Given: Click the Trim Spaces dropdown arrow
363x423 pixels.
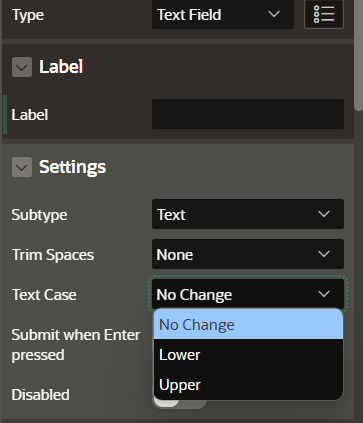Looking at the screenshot, I should [x=324, y=254].
